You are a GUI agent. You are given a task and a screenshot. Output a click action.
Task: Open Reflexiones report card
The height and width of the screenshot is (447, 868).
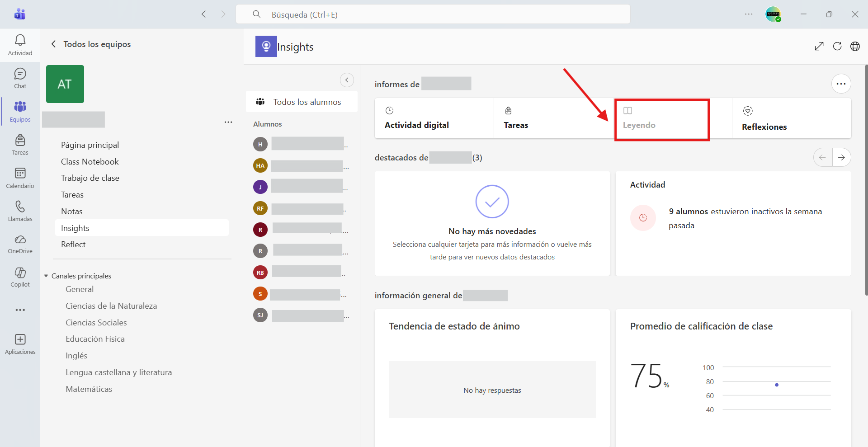coord(792,118)
